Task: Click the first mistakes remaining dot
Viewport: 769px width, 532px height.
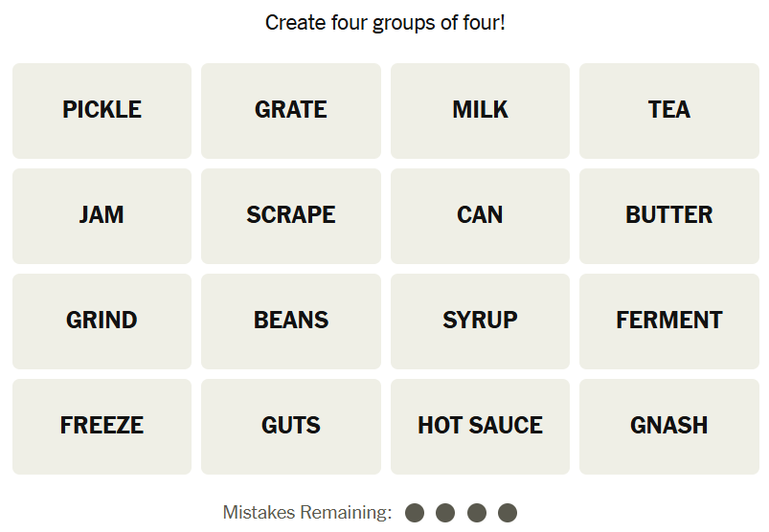Action: click(415, 513)
